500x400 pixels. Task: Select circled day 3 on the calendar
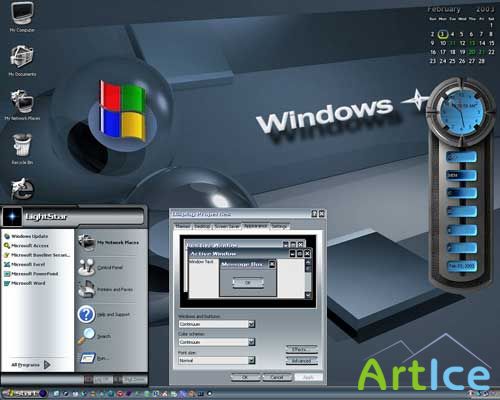tap(442, 34)
